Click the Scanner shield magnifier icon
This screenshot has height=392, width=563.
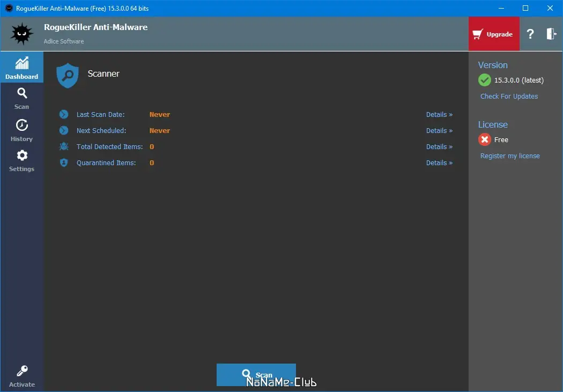coord(68,76)
